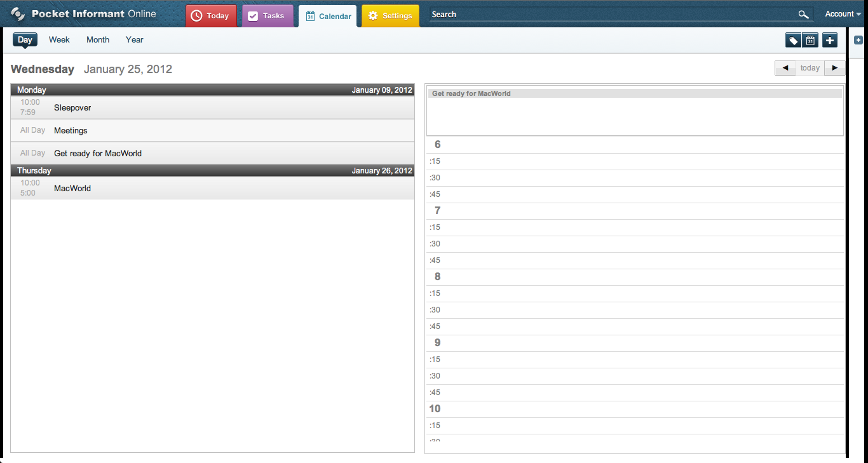Screen dimensions: 868x463
Task: Click the tag filter icon
Action: [x=794, y=41]
